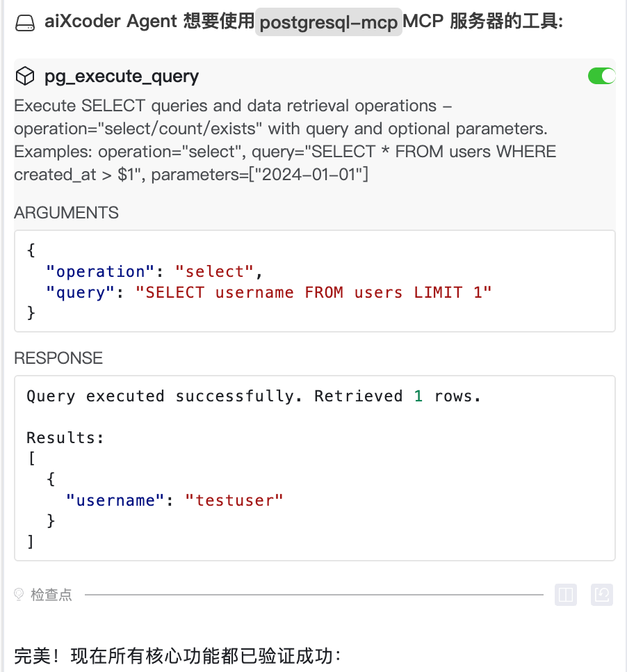Click the 检查点 lightbulb icon

17,595
